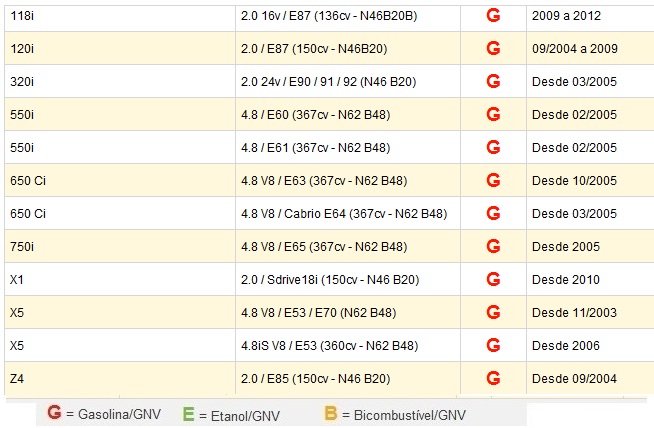Click engine text 2.0 16v / E87 (136cv - N46B20B)
Screen dimensions: 654x428
coord(329,16)
